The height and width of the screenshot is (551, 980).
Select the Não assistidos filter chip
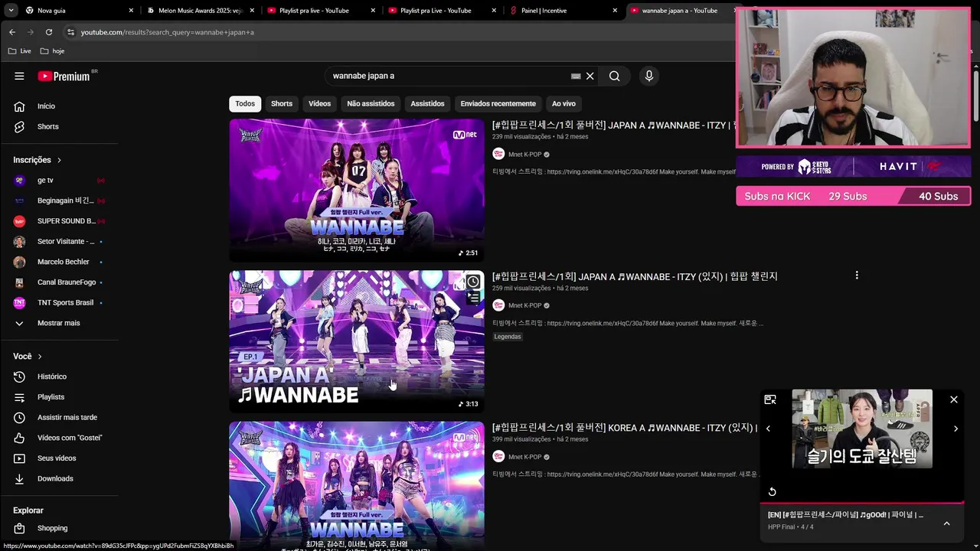[371, 104]
